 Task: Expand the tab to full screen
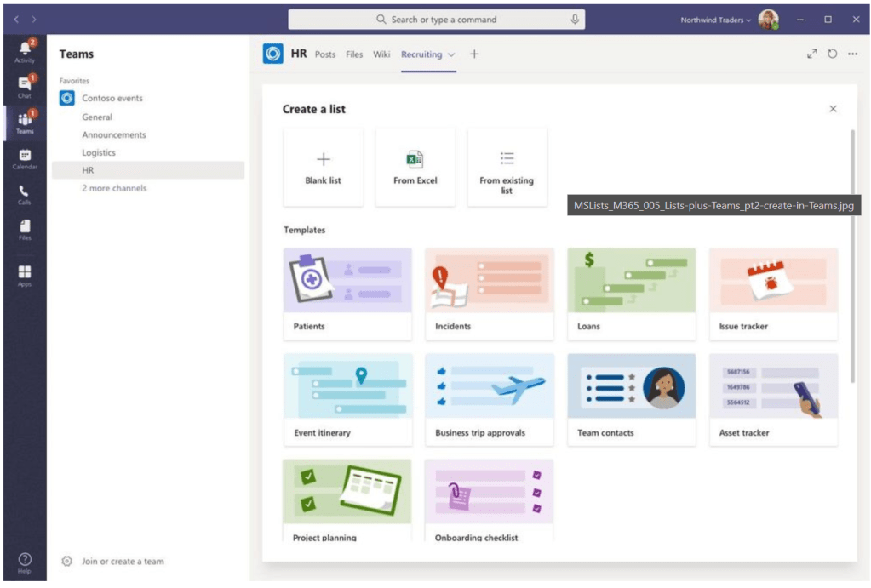click(811, 54)
